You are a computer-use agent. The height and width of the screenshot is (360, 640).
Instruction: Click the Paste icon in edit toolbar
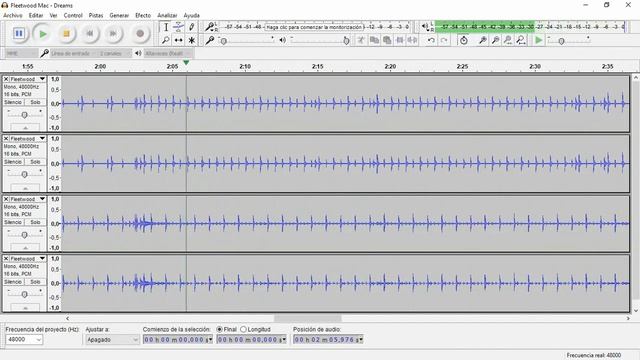point(387,40)
